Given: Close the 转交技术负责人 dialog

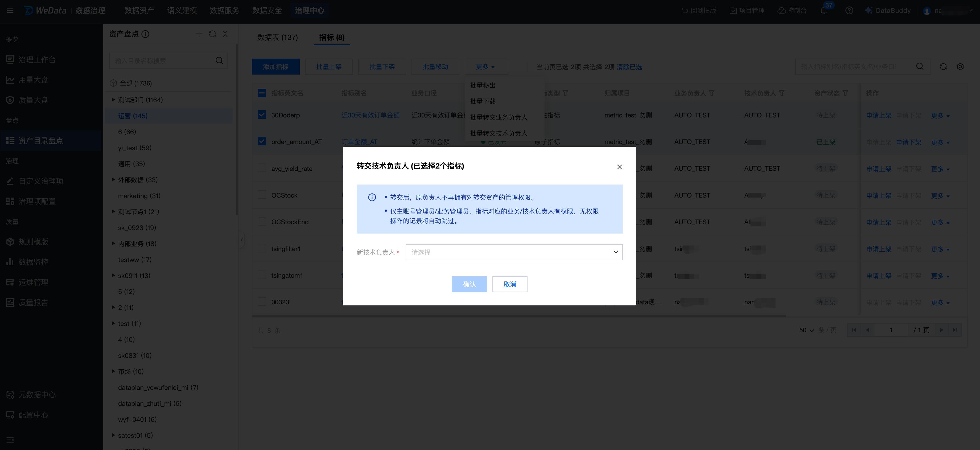Looking at the screenshot, I should click(x=619, y=167).
